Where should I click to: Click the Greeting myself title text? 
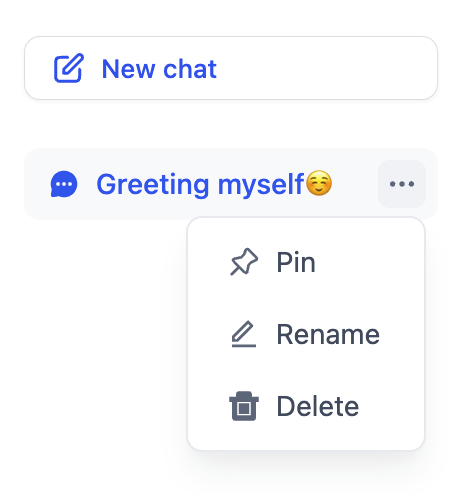[x=200, y=184]
